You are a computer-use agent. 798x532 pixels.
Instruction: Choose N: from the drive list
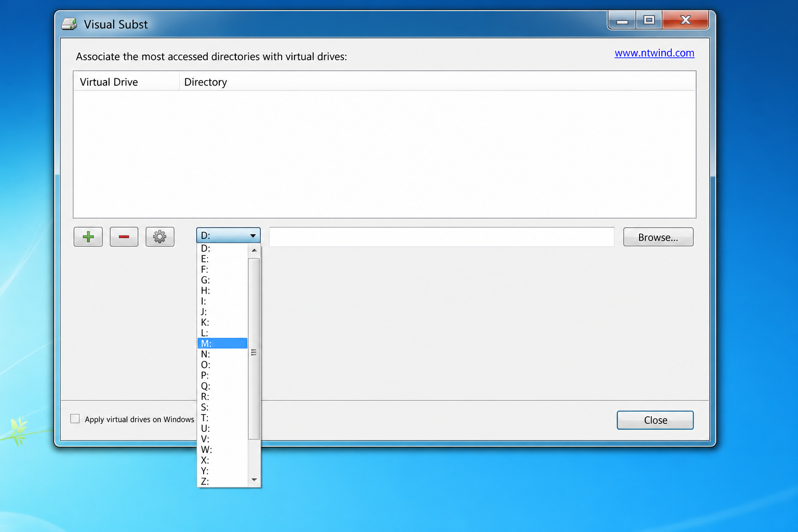pyautogui.click(x=222, y=354)
